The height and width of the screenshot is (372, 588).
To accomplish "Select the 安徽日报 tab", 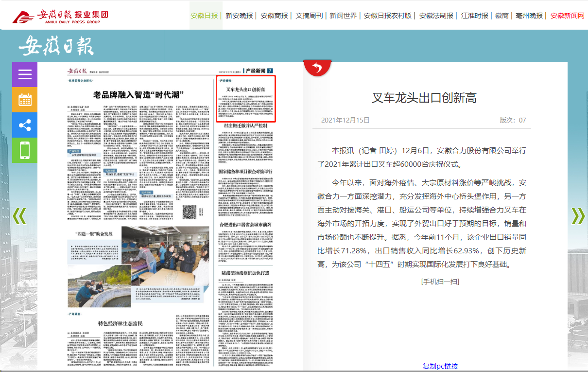I will (x=204, y=16).
